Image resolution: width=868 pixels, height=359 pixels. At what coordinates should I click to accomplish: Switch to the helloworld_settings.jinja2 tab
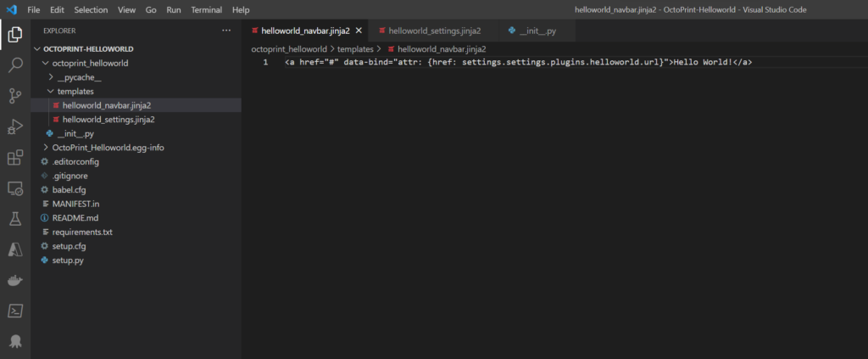coord(434,31)
